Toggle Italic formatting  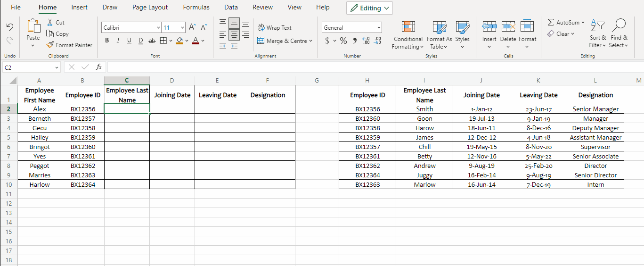(x=118, y=41)
